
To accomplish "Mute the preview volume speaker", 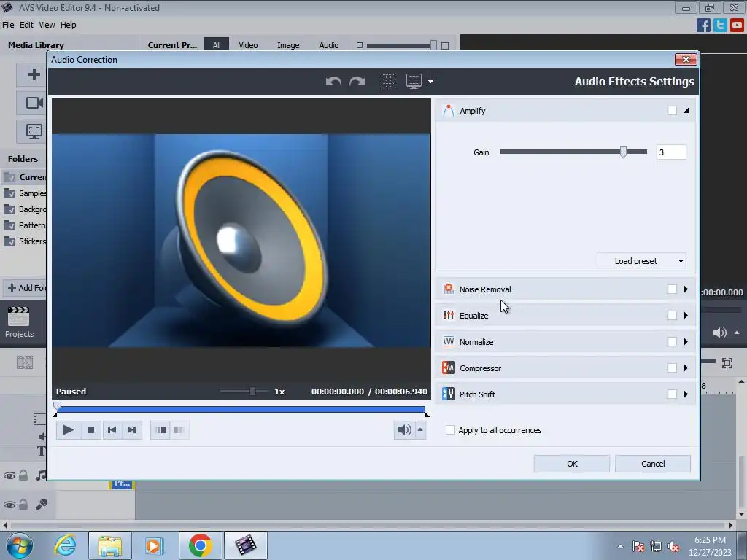I will click(404, 430).
